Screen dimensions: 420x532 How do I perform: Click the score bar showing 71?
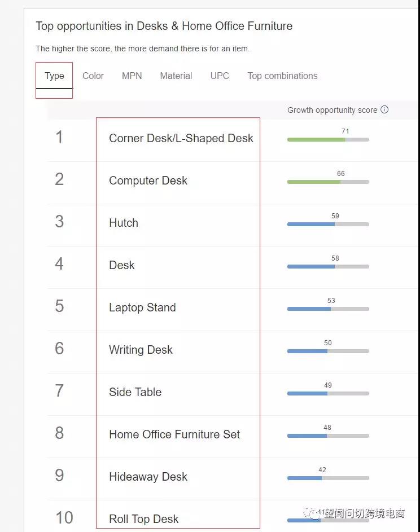coord(328,139)
